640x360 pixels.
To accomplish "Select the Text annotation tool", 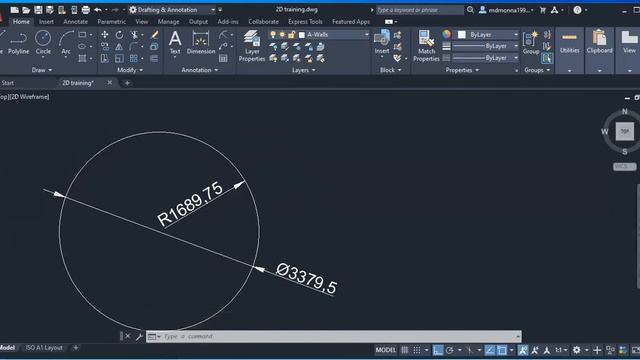I will tap(175, 42).
